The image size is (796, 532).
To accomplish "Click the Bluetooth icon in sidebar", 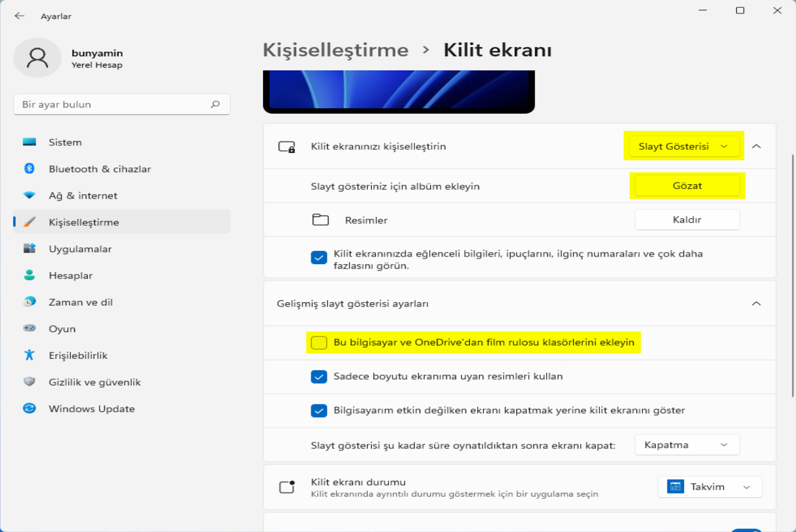I will coord(29,169).
